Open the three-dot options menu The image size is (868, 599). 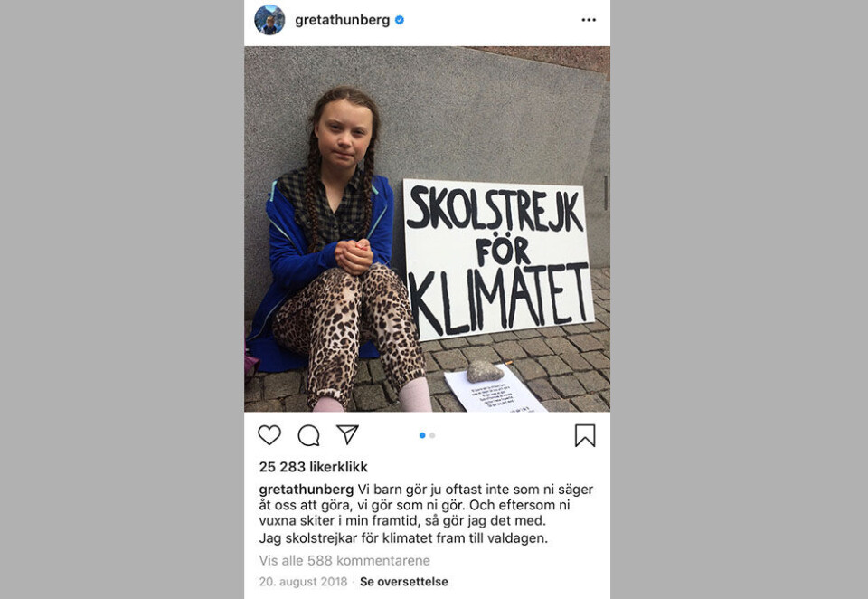click(x=589, y=20)
